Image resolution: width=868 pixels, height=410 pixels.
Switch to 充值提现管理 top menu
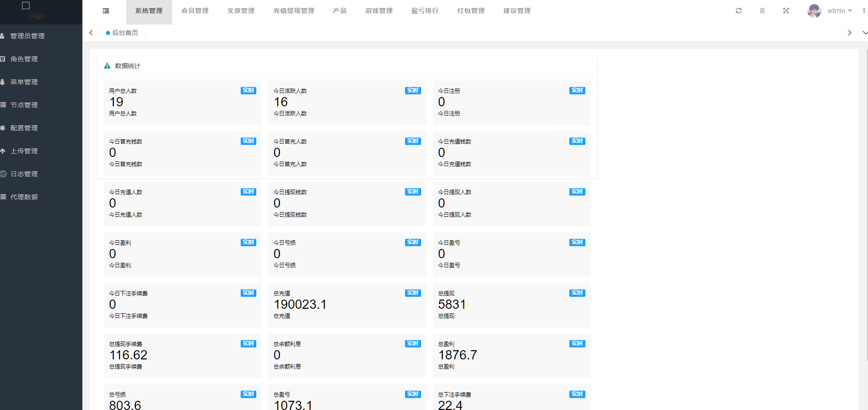(294, 11)
